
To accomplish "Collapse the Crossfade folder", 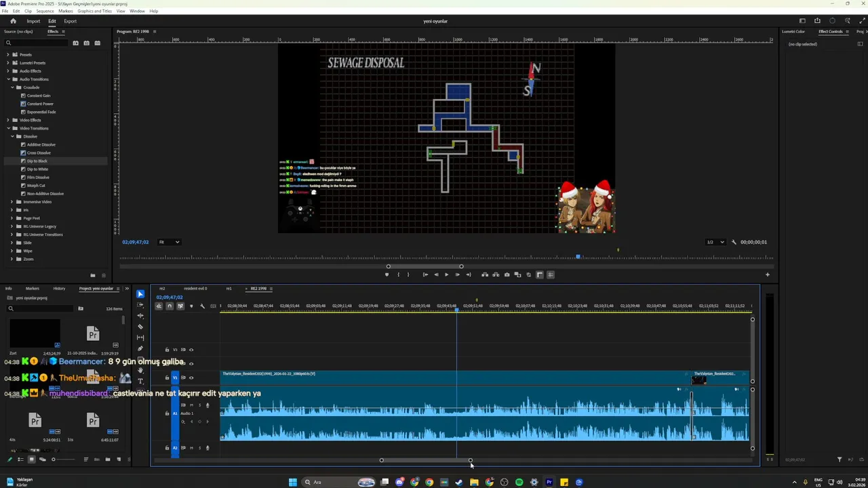I will pos(12,87).
